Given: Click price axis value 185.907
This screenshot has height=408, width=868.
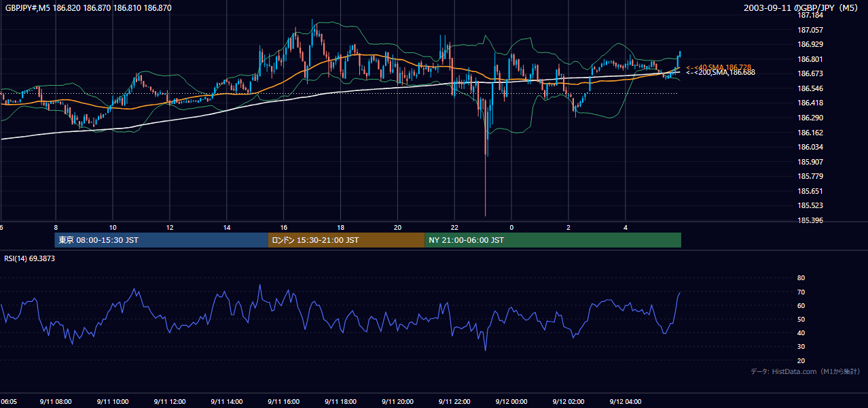Looking at the screenshot, I should [810, 162].
